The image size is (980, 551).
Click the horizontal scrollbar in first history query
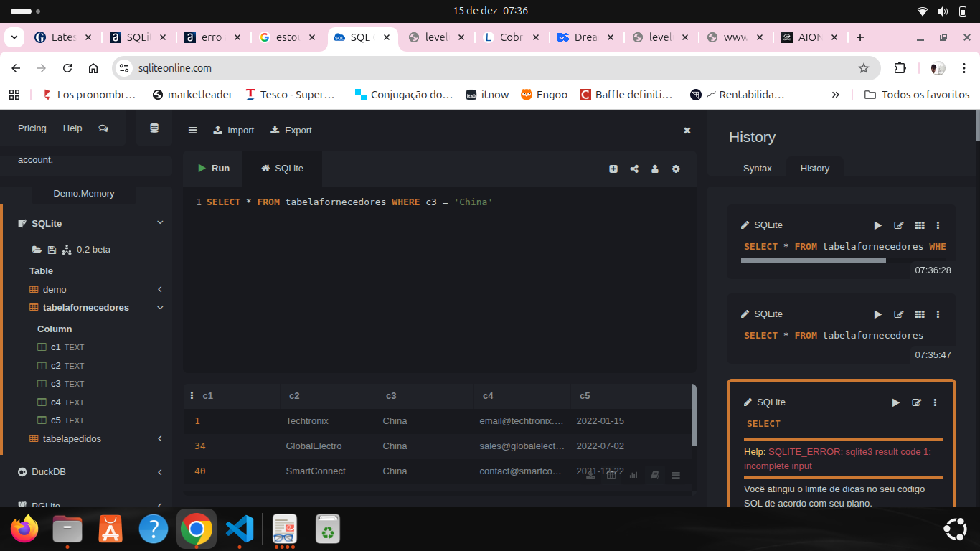tap(813, 260)
